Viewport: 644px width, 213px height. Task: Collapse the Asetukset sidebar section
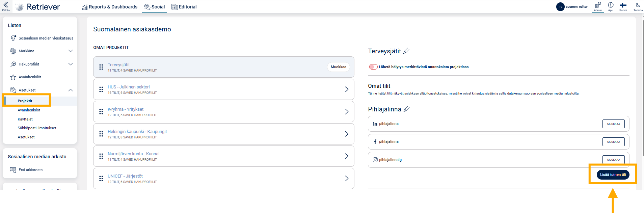[71, 90]
